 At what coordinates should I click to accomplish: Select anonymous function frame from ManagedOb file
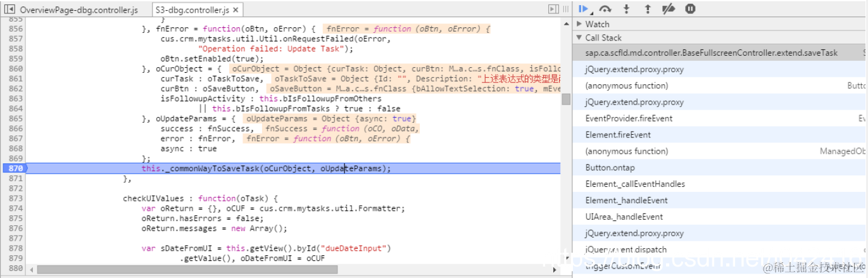pos(720,151)
